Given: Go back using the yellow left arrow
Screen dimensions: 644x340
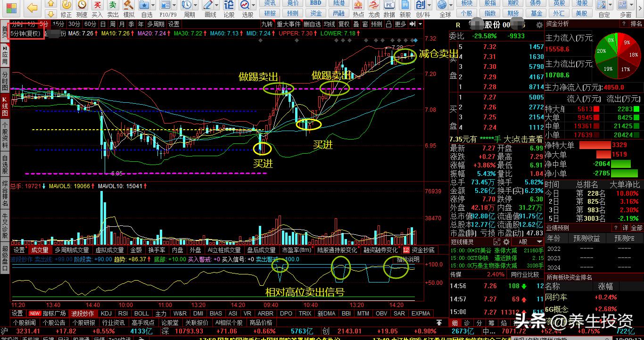Looking at the screenshot, I should tap(32, 8).
